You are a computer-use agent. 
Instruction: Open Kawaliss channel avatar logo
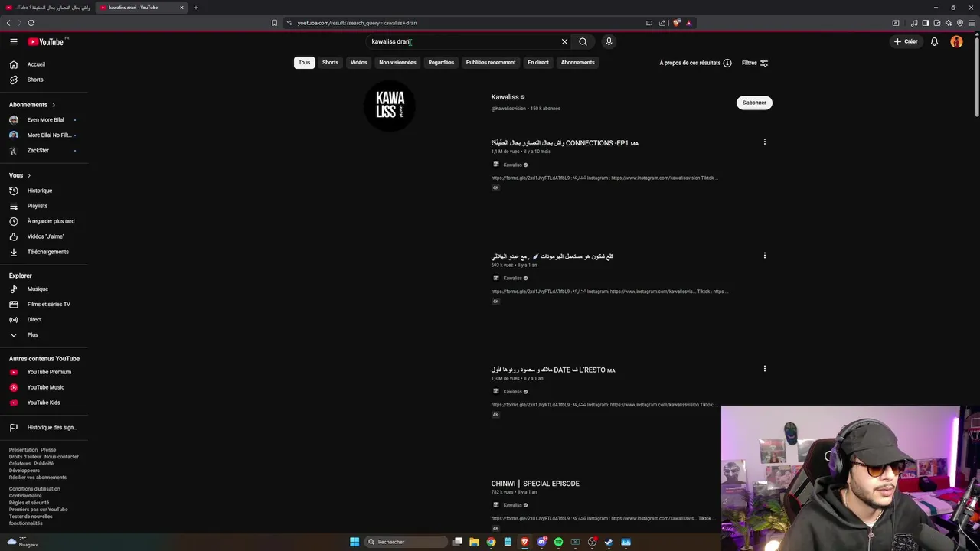[x=390, y=106]
